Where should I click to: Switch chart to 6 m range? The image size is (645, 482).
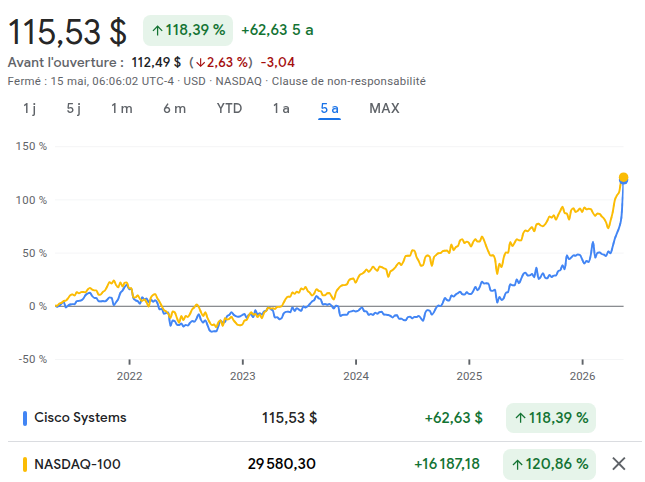pos(174,109)
